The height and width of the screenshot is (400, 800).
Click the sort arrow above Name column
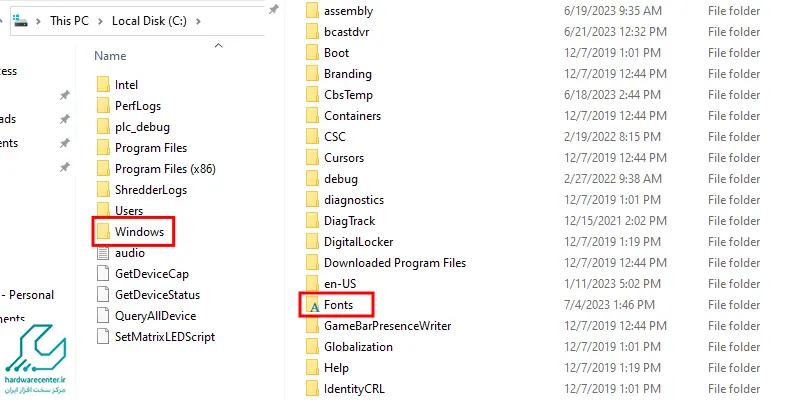219,46
